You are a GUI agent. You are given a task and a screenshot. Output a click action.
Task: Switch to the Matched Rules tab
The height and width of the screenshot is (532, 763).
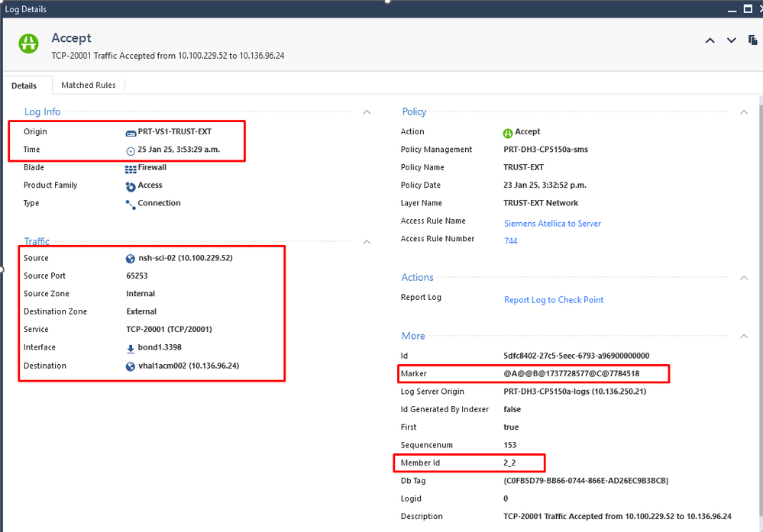(89, 85)
